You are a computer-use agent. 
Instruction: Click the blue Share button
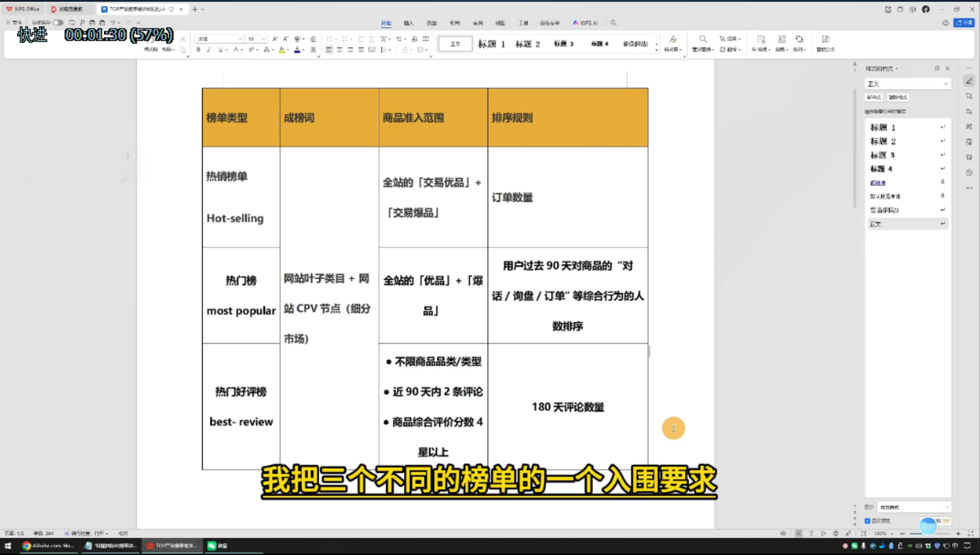tap(964, 23)
